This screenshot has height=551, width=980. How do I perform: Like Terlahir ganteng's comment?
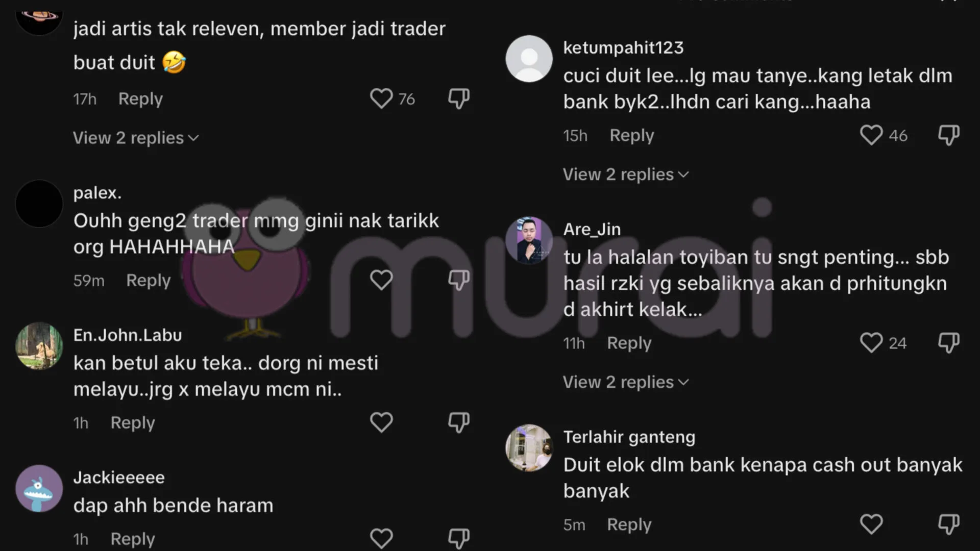click(x=871, y=524)
